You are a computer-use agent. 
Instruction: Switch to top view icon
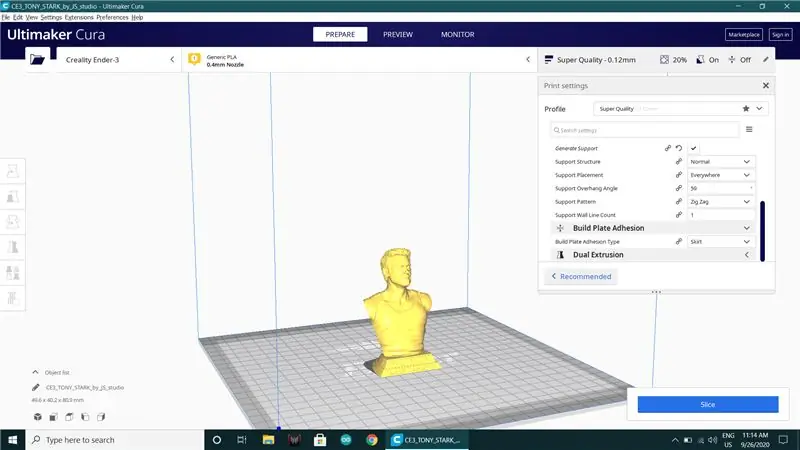[x=69, y=417]
